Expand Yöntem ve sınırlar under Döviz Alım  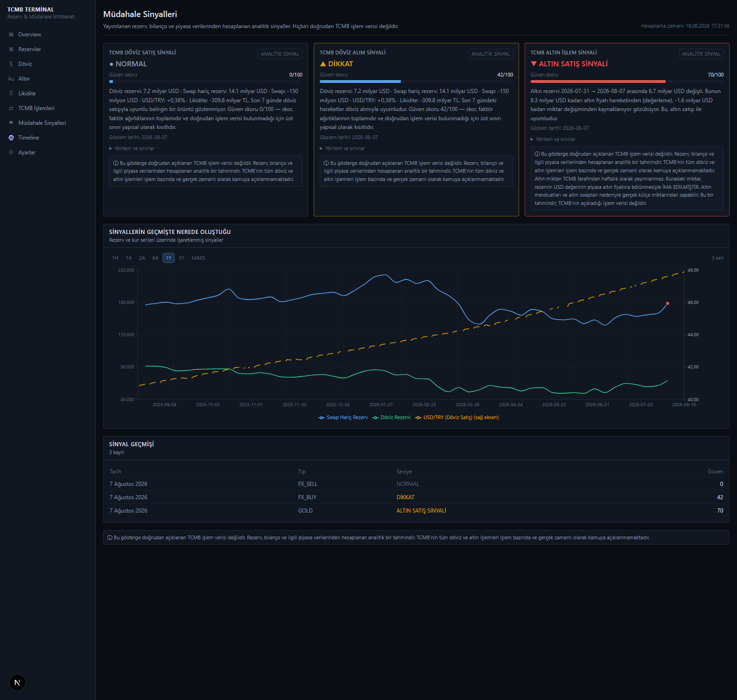(342, 148)
